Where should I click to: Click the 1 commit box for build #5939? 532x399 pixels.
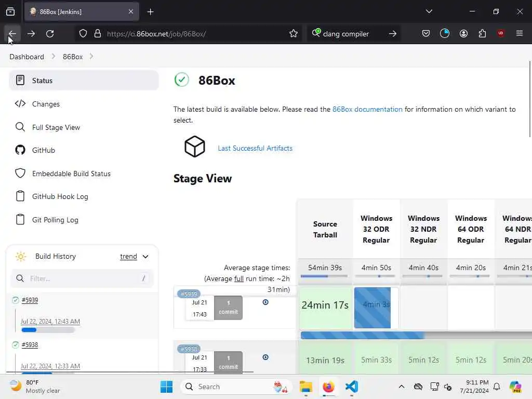click(229, 308)
